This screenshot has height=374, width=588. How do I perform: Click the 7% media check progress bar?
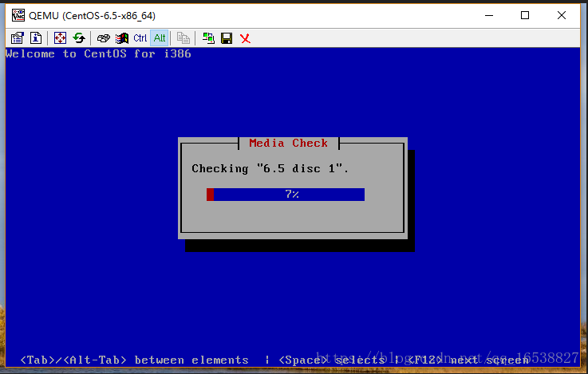click(286, 195)
